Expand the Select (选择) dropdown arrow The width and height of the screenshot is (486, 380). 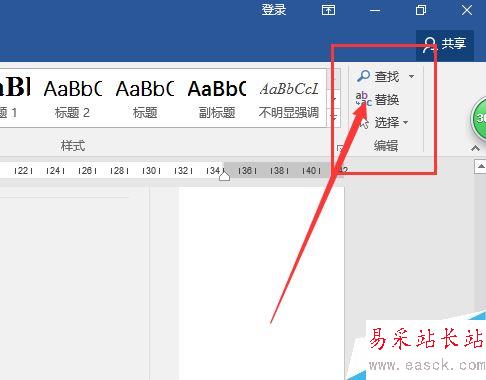click(x=406, y=123)
